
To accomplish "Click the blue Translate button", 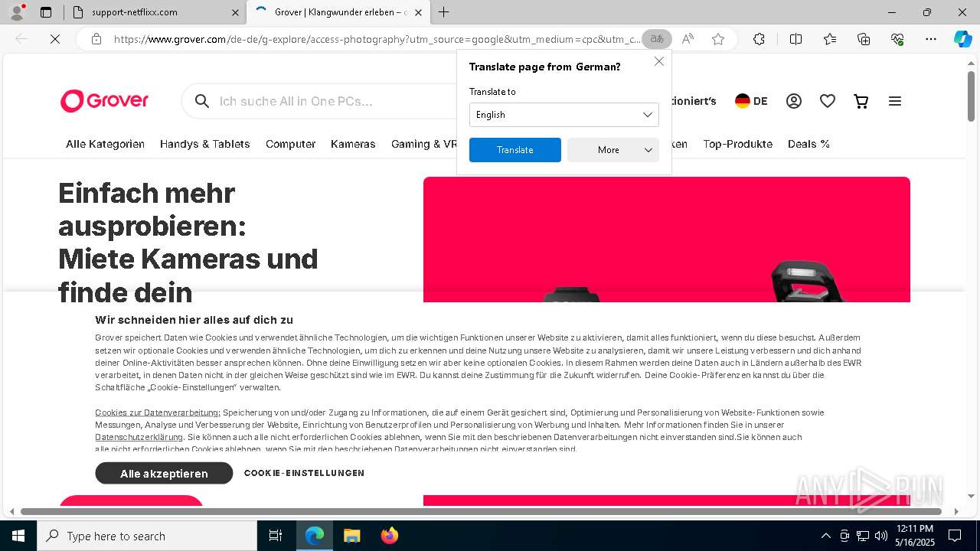I will pyautogui.click(x=515, y=150).
